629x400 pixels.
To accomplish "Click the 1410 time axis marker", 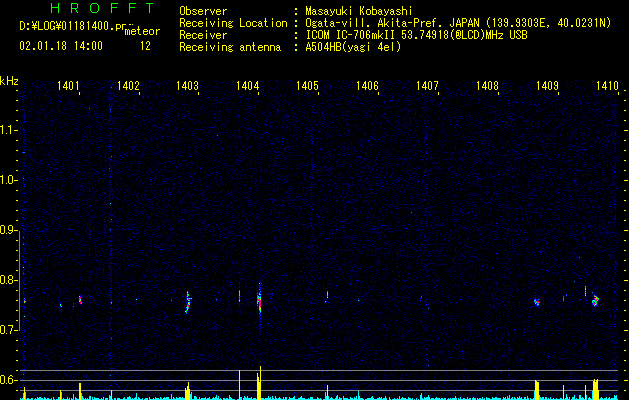I will coord(607,85).
